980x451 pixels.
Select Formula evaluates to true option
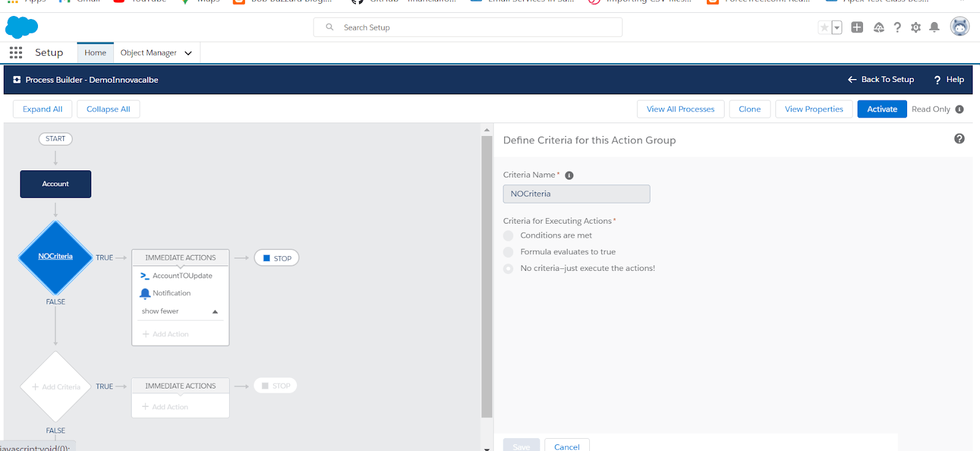(x=508, y=252)
